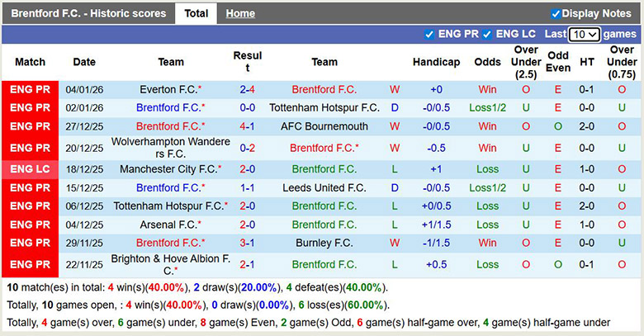Click the Arsenal F.C. team name
Viewport: 644px width, 336px height.
[x=168, y=225]
